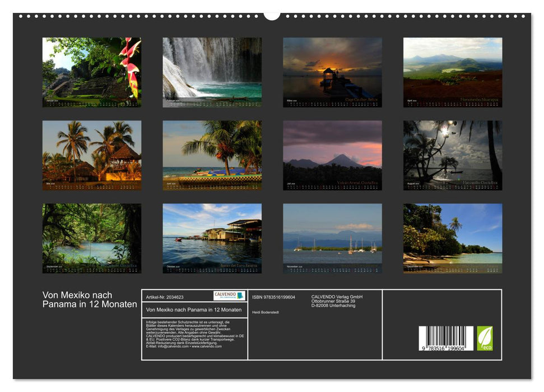Click the author name Heidi Bodenstedt
The image size is (544, 392).
click(265, 312)
